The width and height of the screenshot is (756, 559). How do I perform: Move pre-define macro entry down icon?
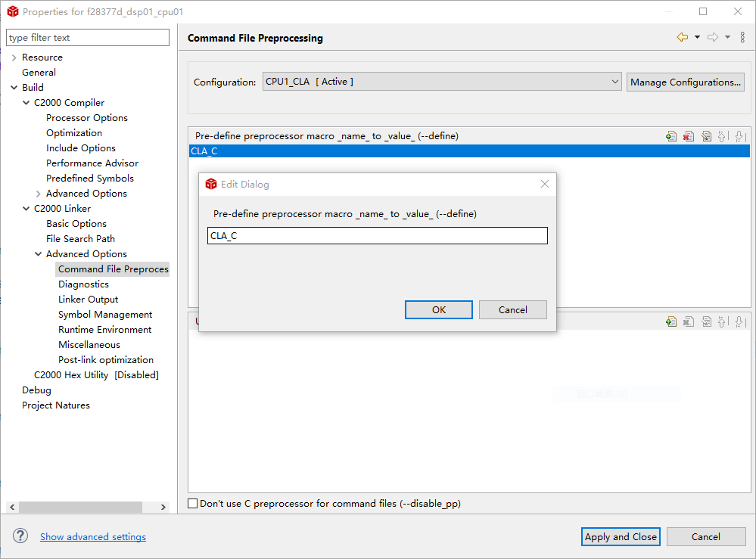(740, 136)
